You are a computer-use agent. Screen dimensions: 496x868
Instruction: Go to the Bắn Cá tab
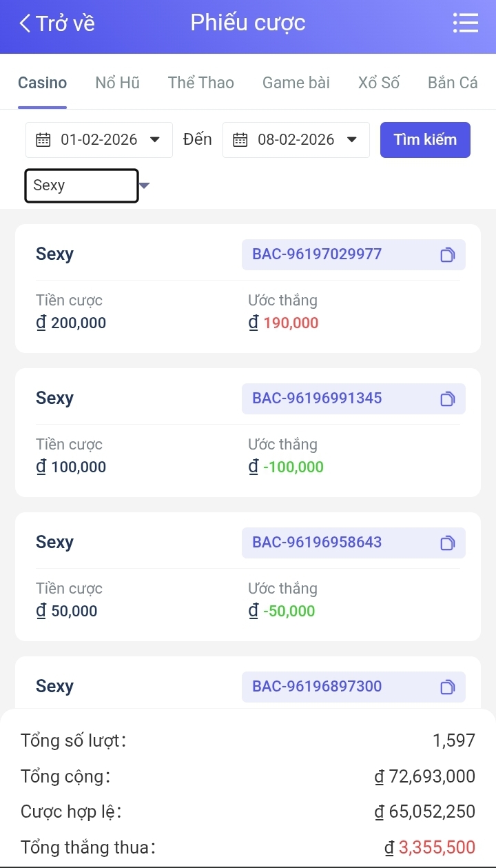coord(452,83)
